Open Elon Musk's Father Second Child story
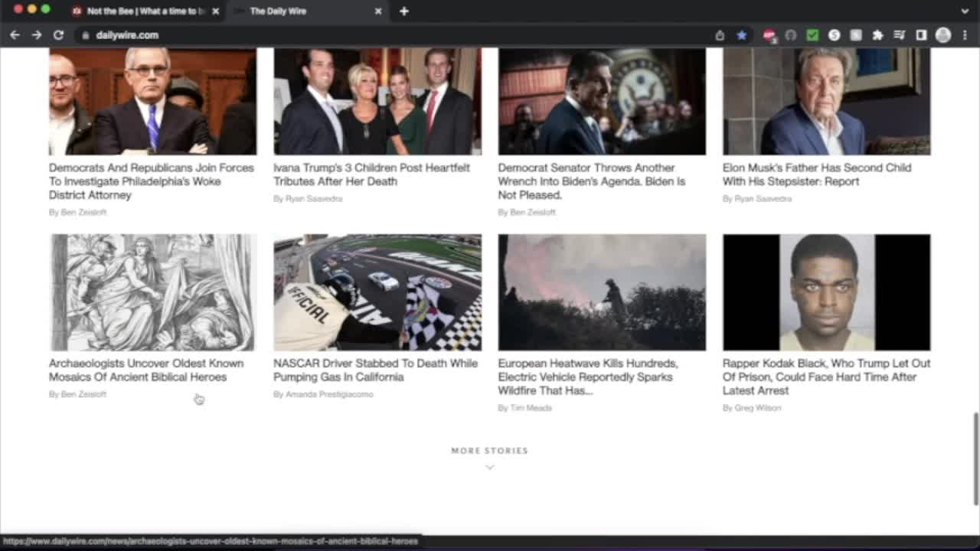This screenshot has height=551, width=980. (817, 174)
